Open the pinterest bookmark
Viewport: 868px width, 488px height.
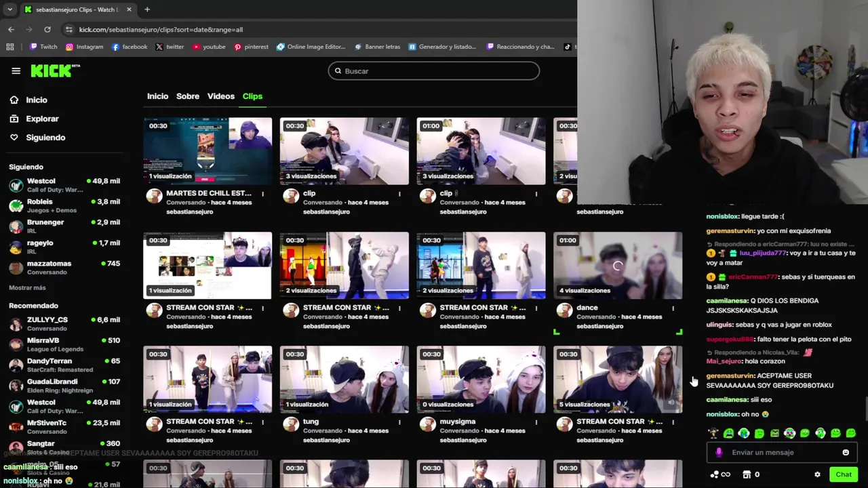[x=251, y=47]
